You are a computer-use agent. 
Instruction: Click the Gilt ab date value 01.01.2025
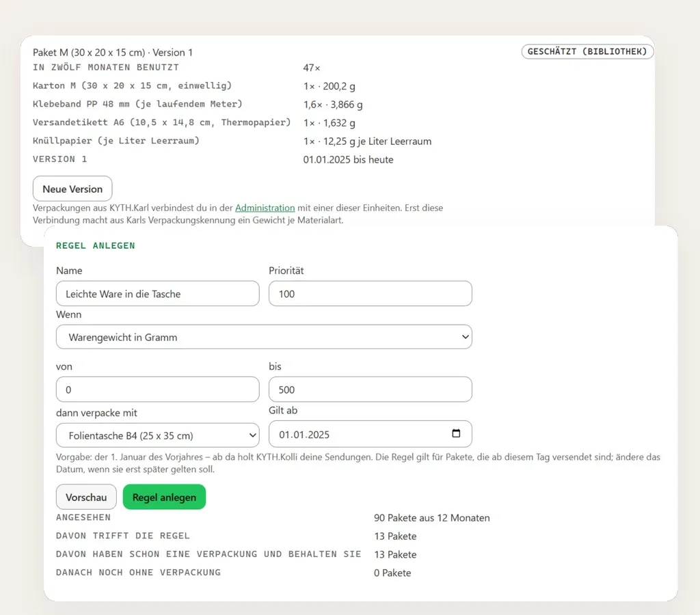[304, 435]
